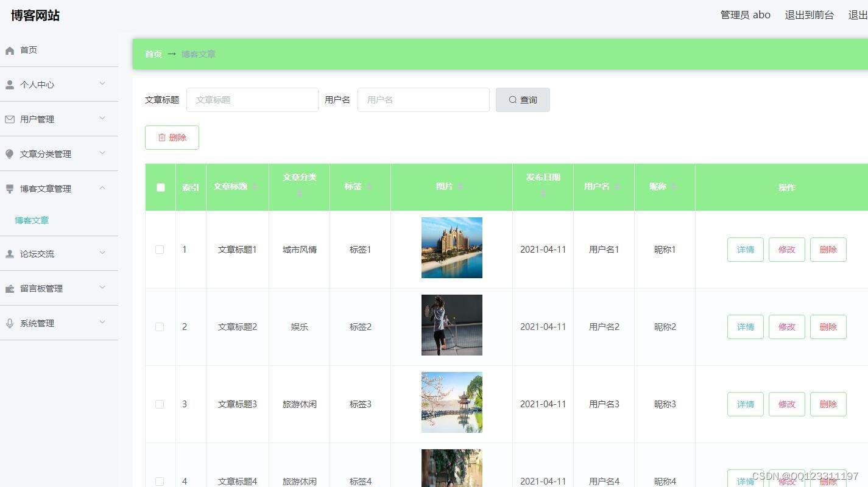Open the tennis image thumbnail in row 2

452,325
